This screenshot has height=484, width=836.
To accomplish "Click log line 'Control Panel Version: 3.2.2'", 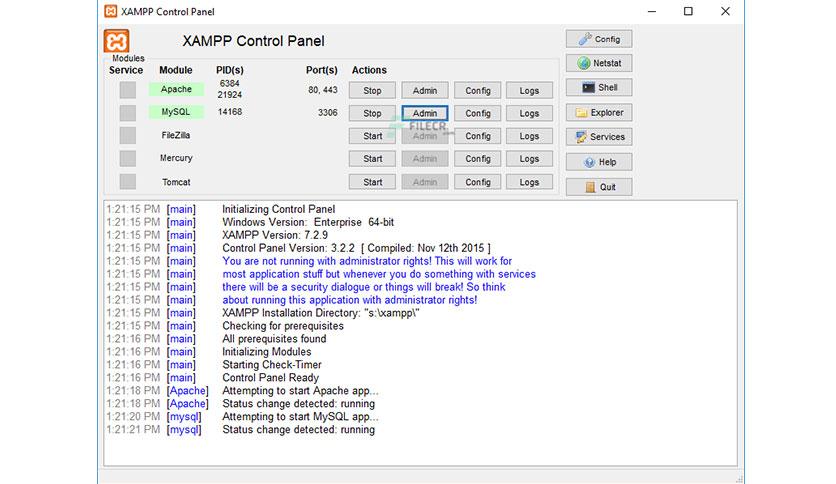I will point(356,248).
